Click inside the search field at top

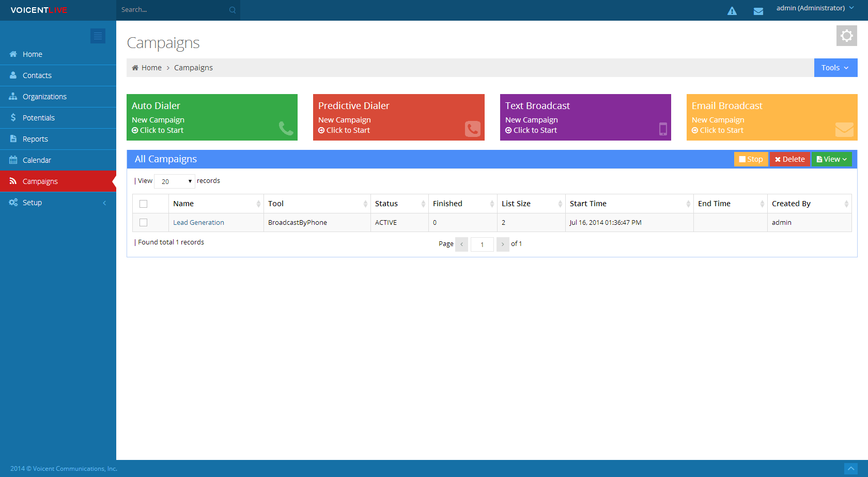pyautogui.click(x=171, y=9)
